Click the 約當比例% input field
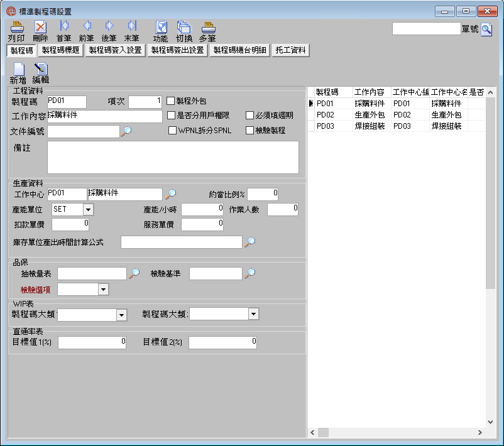 click(x=263, y=194)
